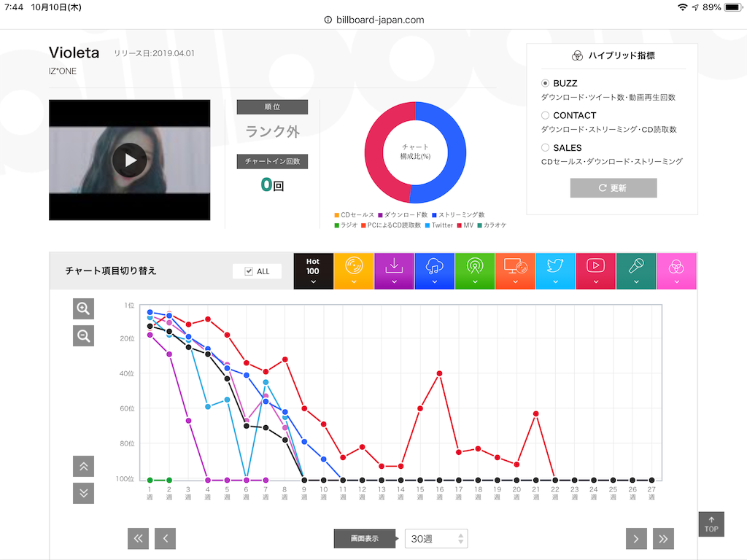Click the 画面表示 label button

[365, 539]
